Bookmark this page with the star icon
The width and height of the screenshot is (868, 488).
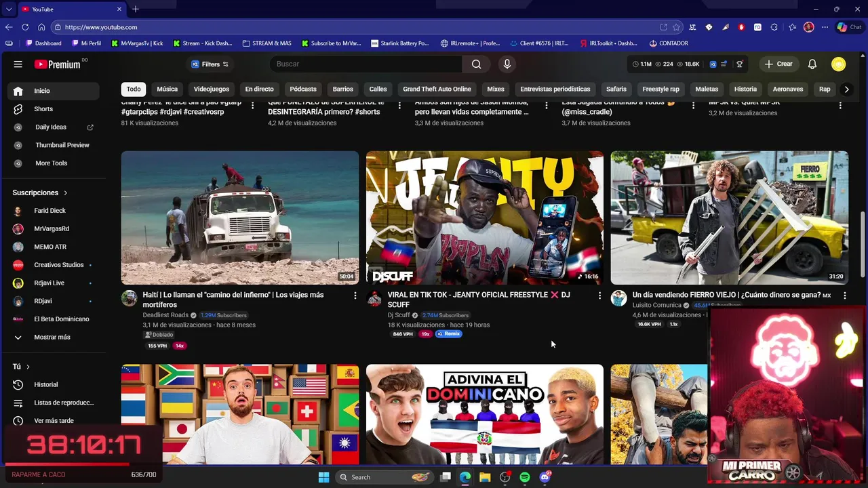tap(676, 27)
